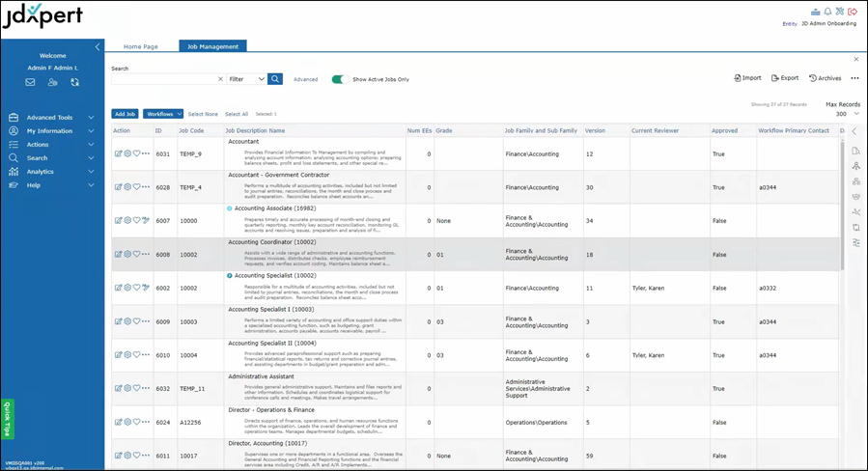Open the notifications bell icon

[827, 12]
